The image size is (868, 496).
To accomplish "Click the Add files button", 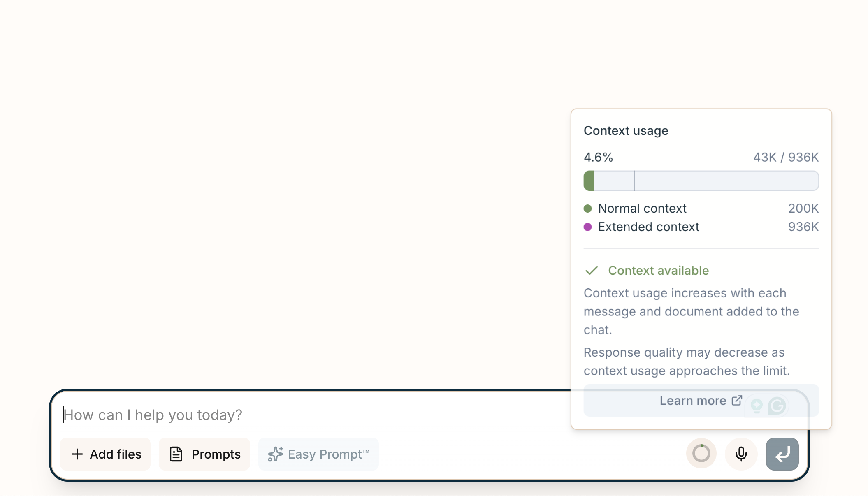I will pos(106,454).
